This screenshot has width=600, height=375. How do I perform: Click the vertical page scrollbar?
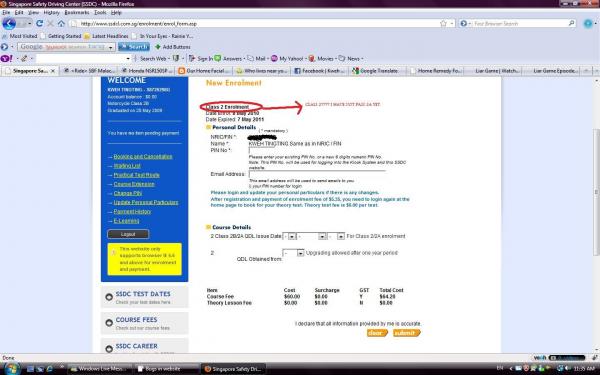click(x=596, y=191)
